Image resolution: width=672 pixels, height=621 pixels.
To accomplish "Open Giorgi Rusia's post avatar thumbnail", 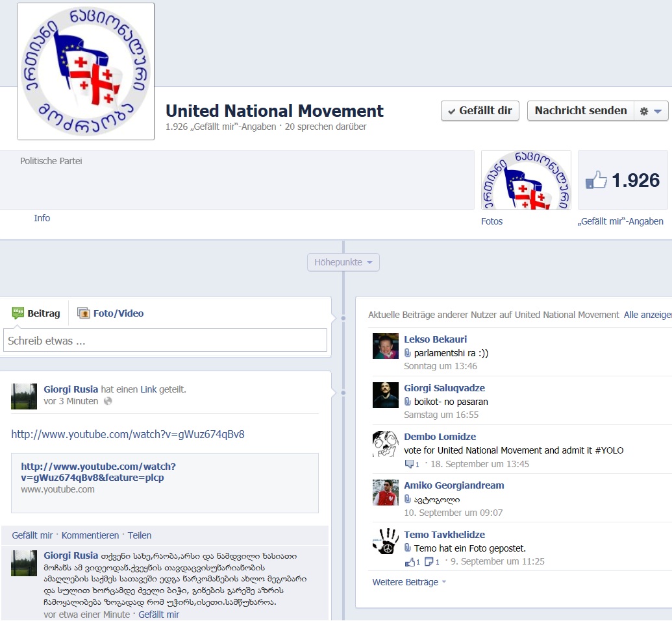I will pyautogui.click(x=24, y=396).
